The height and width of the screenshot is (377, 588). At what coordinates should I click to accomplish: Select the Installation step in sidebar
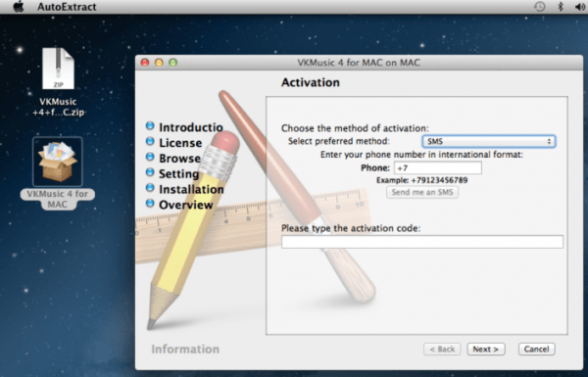(x=191, y=189)
